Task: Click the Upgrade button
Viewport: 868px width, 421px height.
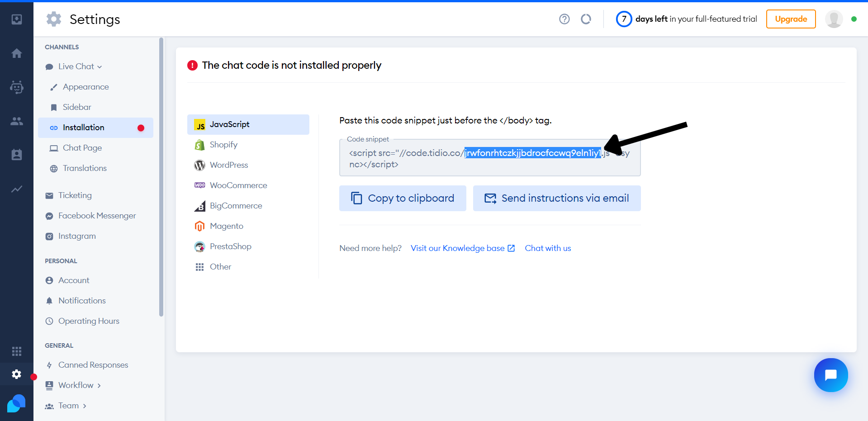Action: tap(791, 19)
